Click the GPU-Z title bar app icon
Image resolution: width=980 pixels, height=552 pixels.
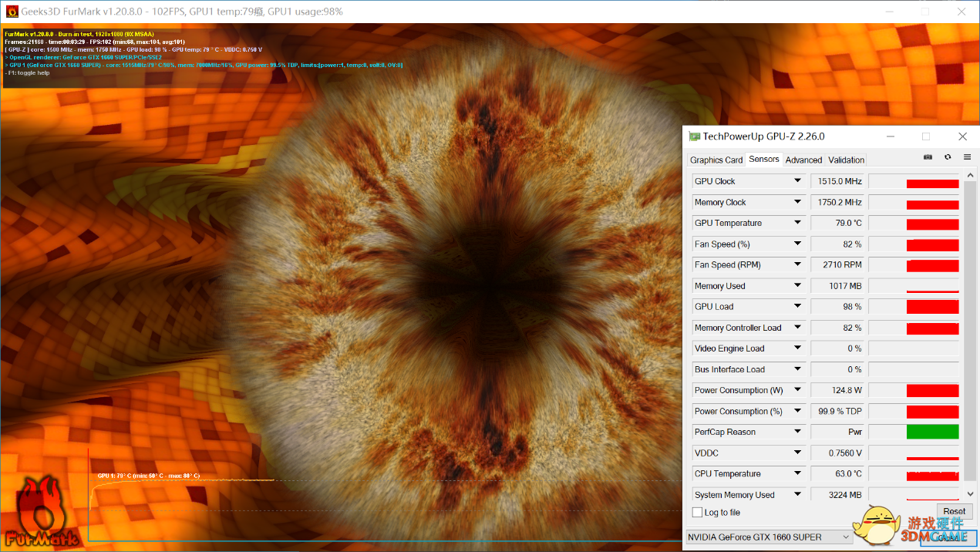pos(695,136)
